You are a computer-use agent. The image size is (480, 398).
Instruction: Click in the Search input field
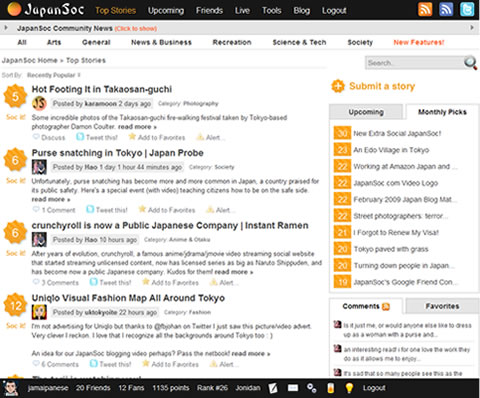[415, 63]
